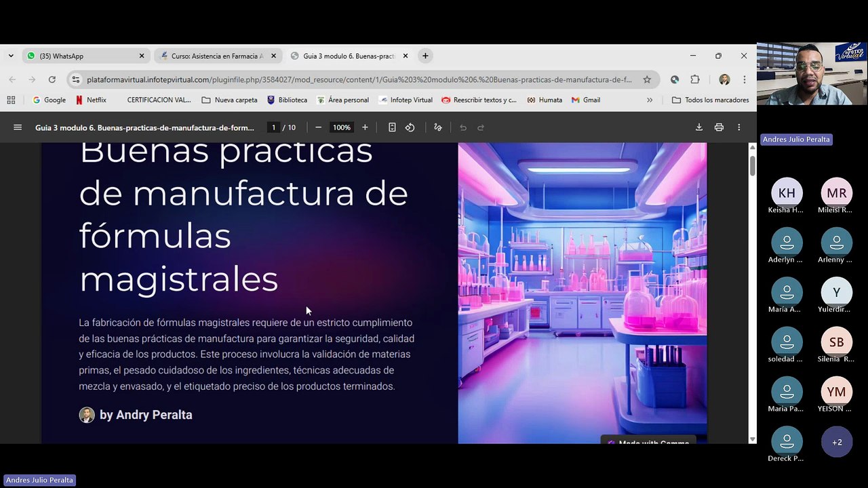Open the Chrome three-dot menu
Screen dimensions: 868x488
click(x=744, y=79)
